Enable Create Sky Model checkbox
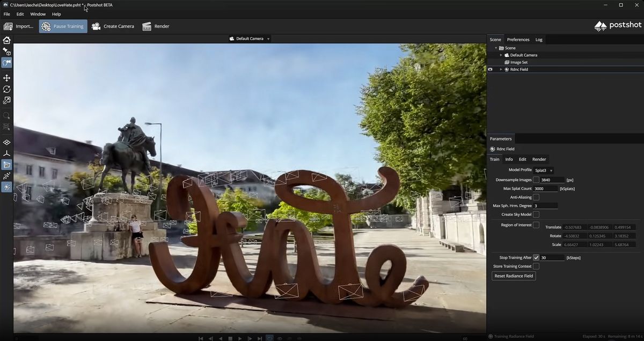 (x=536, y=214)
